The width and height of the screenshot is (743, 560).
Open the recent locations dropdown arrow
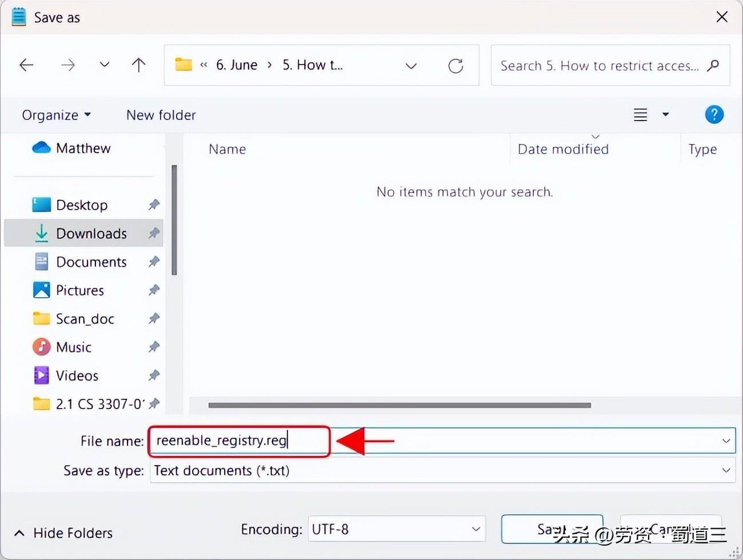(x=104, y=65)
